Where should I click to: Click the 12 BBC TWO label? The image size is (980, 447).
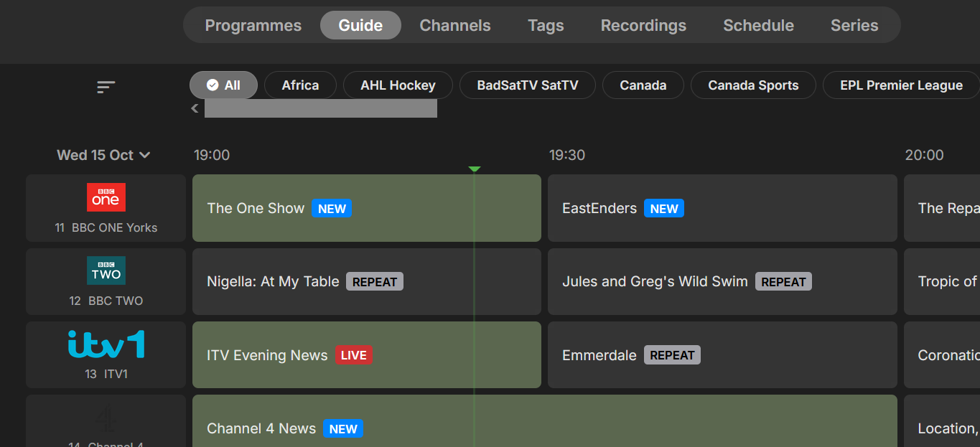[106, 301]
